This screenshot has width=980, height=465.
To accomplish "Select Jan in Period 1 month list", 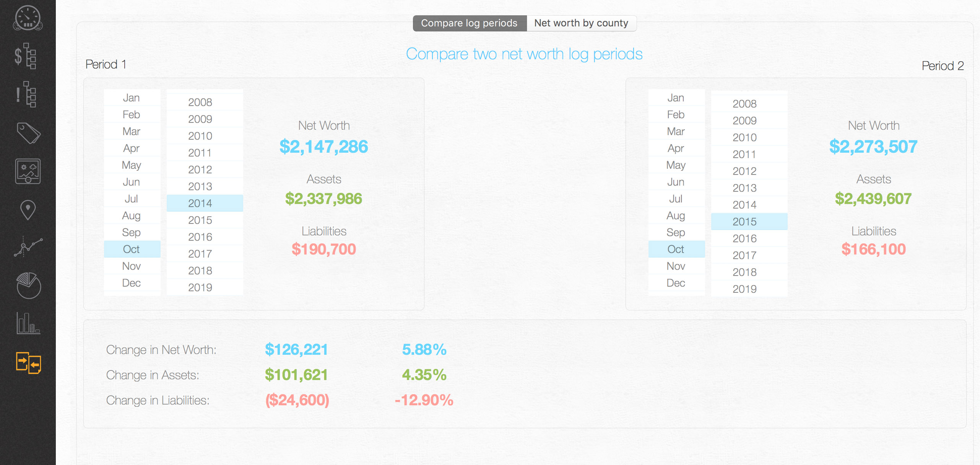I will pyautogui.click(x=132, y=98).
